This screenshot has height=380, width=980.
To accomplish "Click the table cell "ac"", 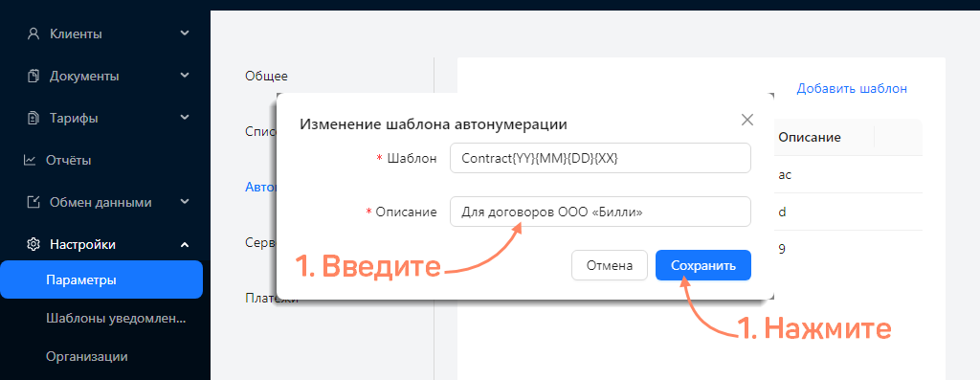I will (x=785, y=175).
